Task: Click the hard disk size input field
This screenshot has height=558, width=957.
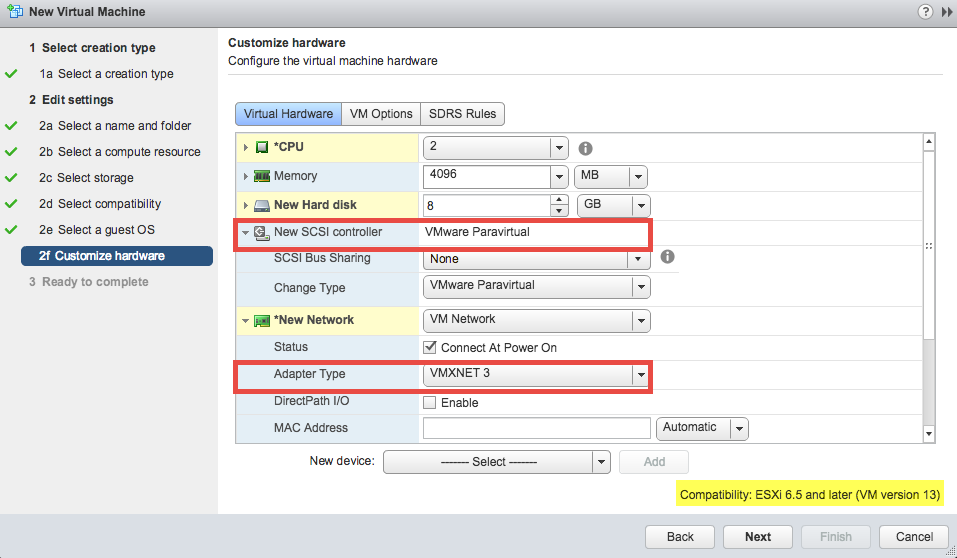Action: pos(486,206)
